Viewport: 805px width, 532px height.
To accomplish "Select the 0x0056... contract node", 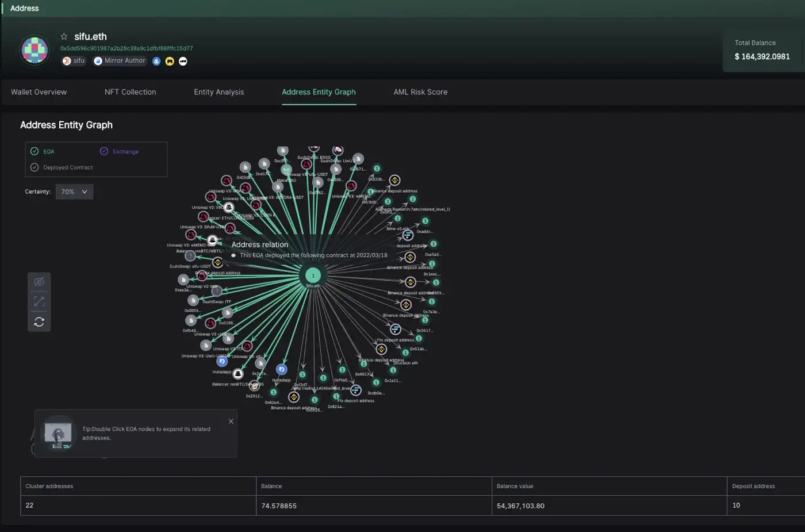I will coord(193,300).
